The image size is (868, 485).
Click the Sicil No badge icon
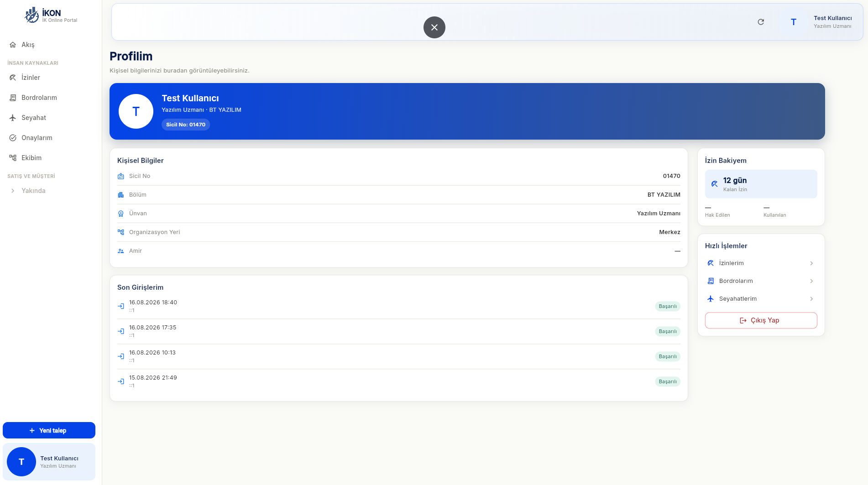coord(121,176)
